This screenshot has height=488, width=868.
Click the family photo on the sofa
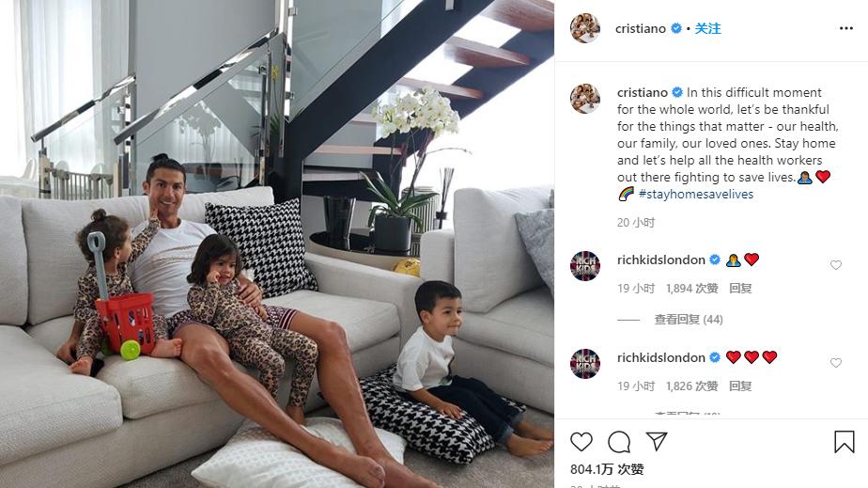click(277, 244)
